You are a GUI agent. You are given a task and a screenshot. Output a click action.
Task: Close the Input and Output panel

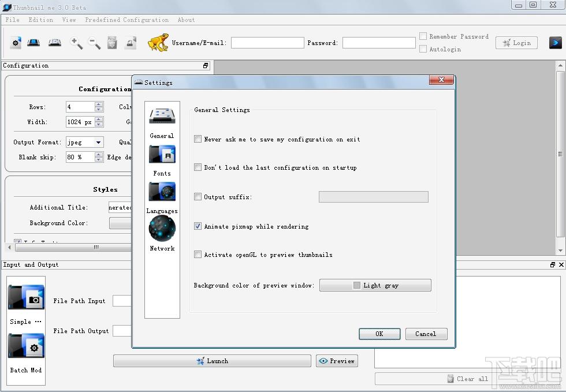tap(561, 264)
